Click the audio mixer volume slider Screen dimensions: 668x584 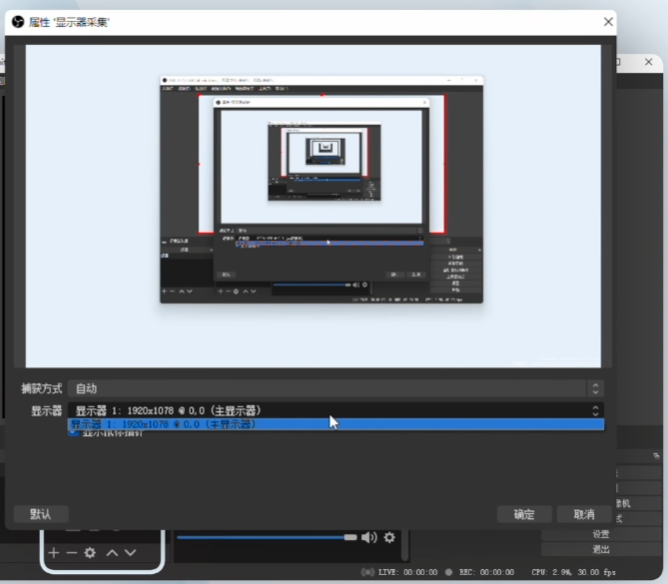tap(265, 537)
